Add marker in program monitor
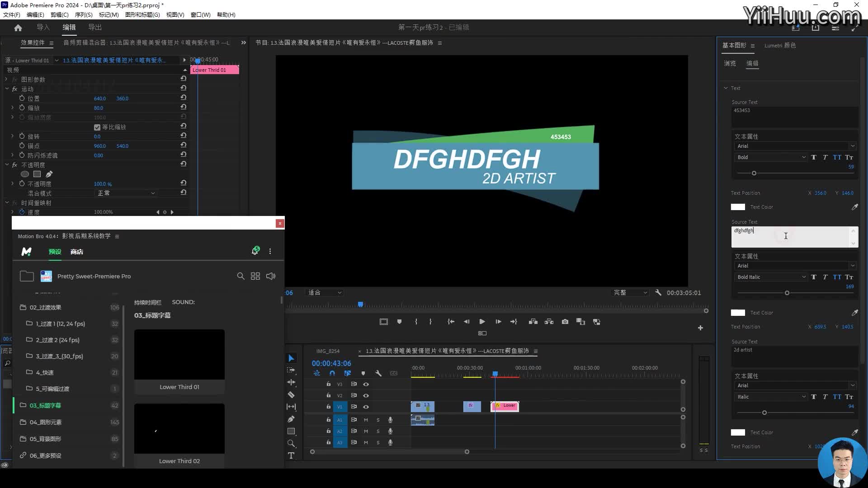Image resolution: width=868 pixels, height=488 pixels. click(399, 322)
